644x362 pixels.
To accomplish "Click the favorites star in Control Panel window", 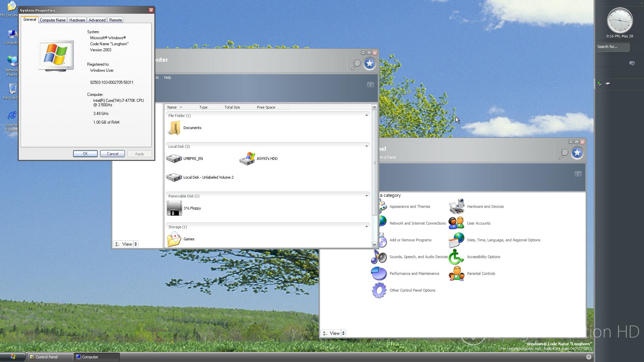I will click(577, 153).
